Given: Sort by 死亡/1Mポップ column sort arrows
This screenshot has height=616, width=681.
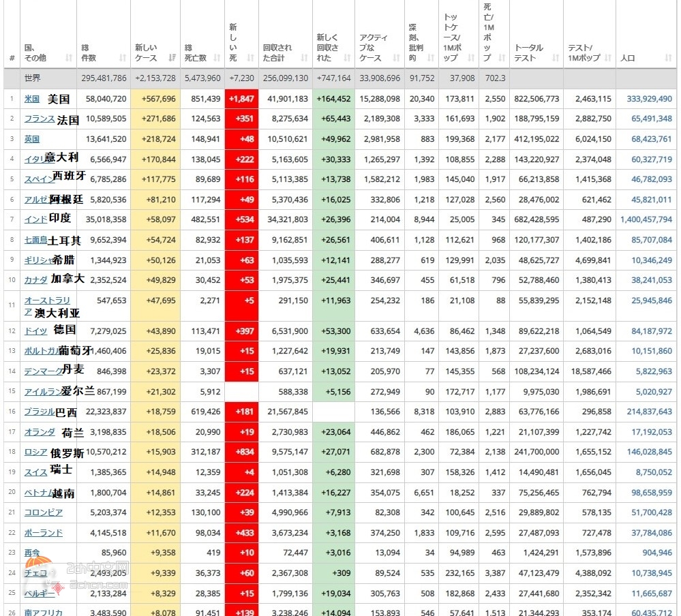Looking at the screenshot, I should 502,58.
